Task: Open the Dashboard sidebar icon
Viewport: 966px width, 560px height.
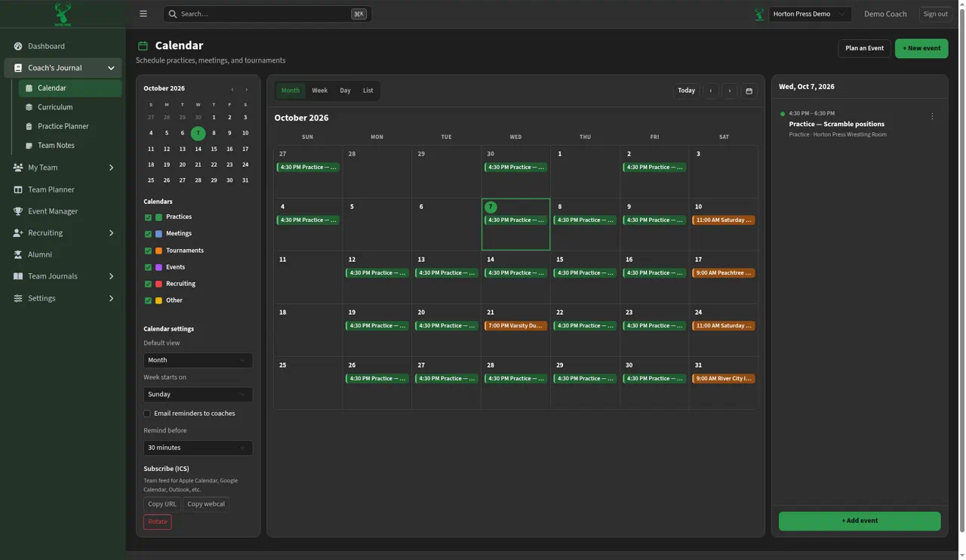Action: [18, 46]
